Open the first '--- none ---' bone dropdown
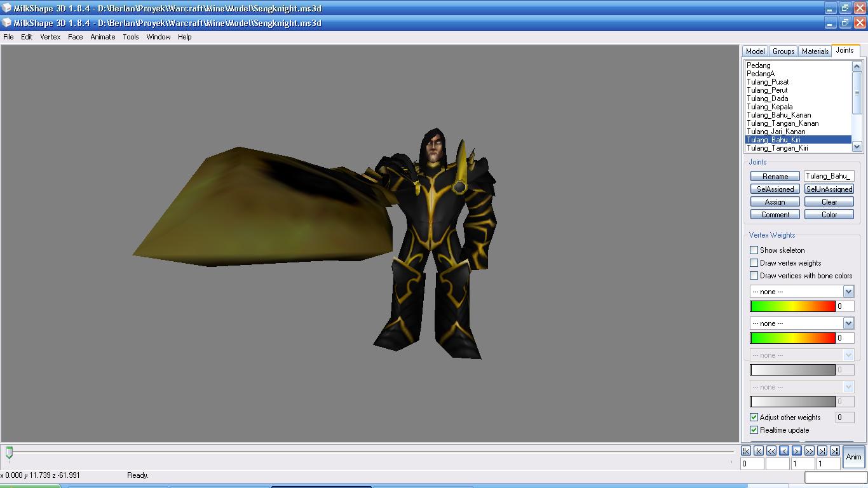This screenshot has width=868, height=488. (x=802, y=292)
